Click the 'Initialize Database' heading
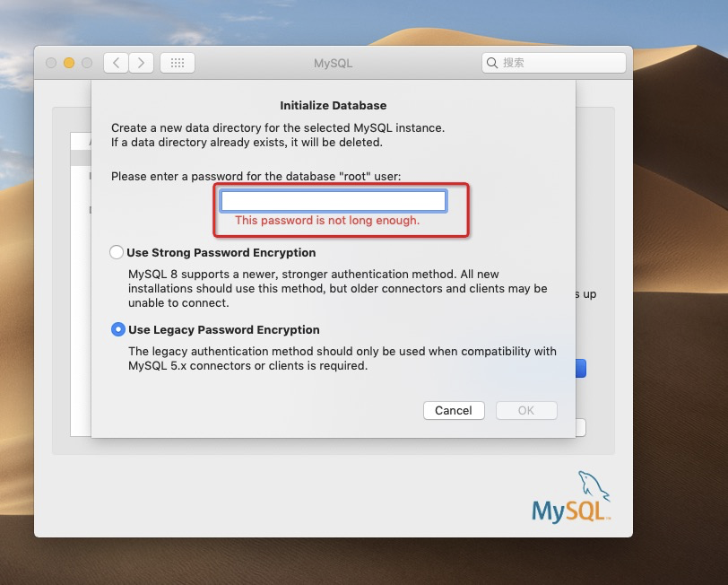This screenshot has width=728, height=585. [x=333, y=106]
